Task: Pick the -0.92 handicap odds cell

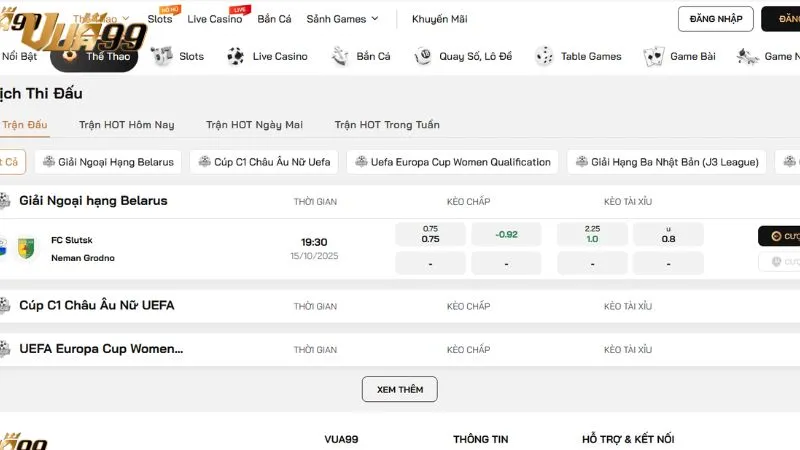Action: click(x=507, y=235)
